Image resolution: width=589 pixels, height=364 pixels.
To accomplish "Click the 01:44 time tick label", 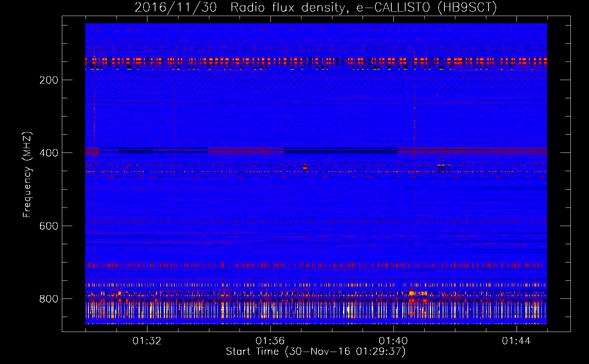I will pos(516,341).
